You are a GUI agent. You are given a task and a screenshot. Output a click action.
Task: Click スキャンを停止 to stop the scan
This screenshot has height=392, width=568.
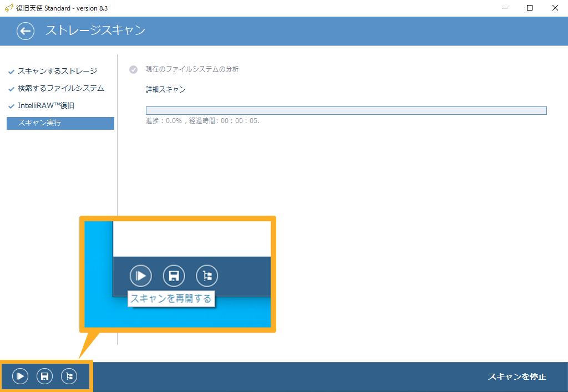pyautogui.click(x=517, y=376)
